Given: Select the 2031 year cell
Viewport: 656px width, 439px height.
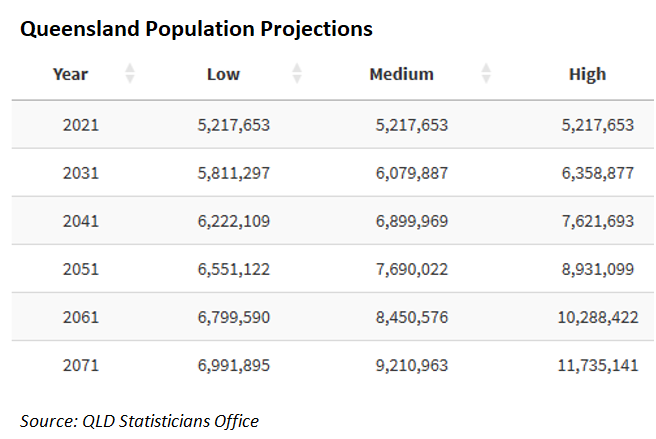Looking at the screenshot, I should point(80,173).
